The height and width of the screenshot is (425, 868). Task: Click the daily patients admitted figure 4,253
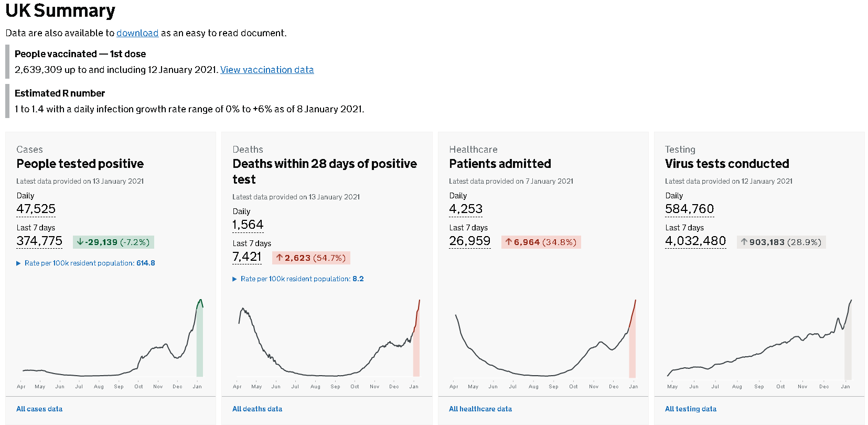(x=466, y=209)
